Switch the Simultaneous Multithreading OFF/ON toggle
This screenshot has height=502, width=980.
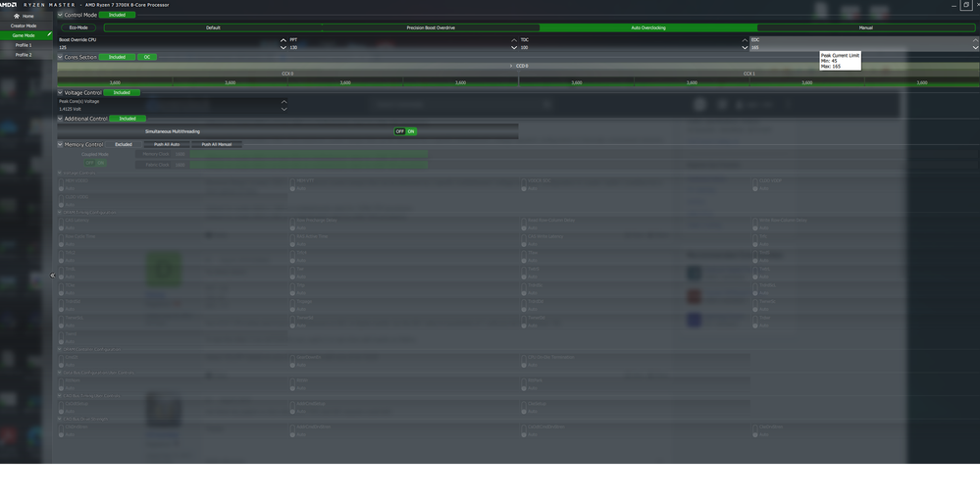click(405, 131)
